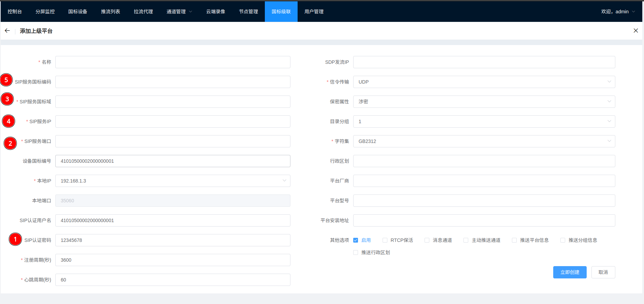Check the 推送行政区划 option
The height and width of the screenshot is (304, 644).
click(356, 252)
